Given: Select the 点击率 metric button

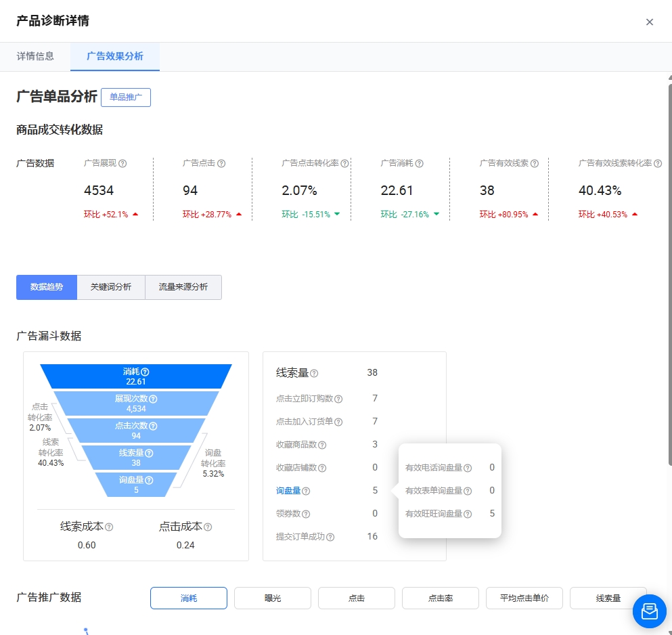Looking at the screenshot, I should [440, 598].
